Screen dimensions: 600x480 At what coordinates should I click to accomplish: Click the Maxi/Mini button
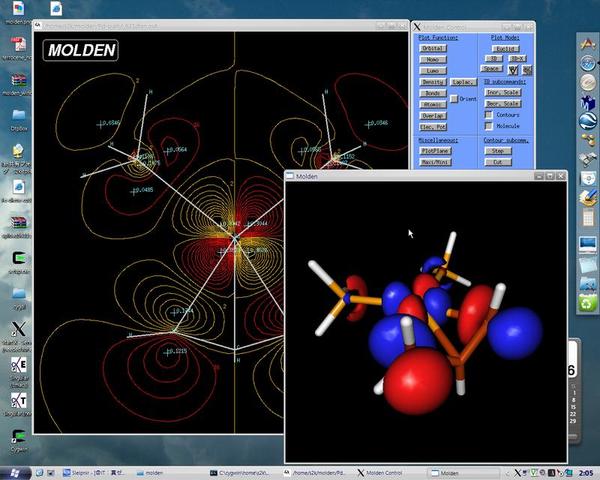435,162
